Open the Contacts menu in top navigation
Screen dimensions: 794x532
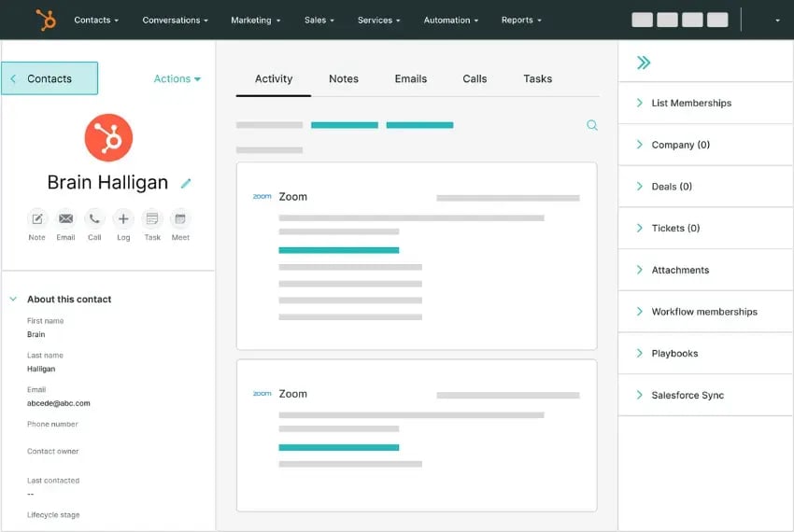pos(96,21)
